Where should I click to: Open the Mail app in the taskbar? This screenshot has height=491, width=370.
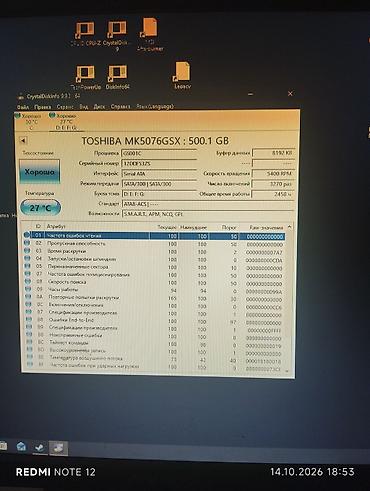(x=21, y=446)
